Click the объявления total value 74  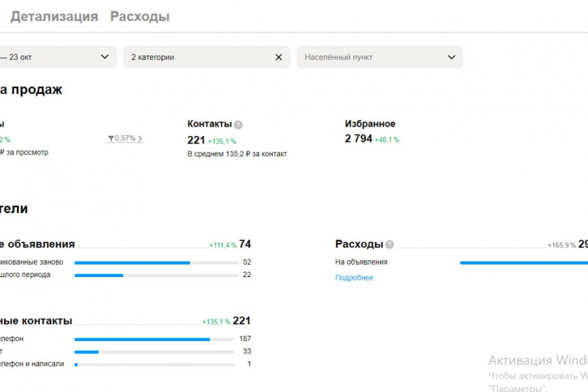click(x=245, y=244)
